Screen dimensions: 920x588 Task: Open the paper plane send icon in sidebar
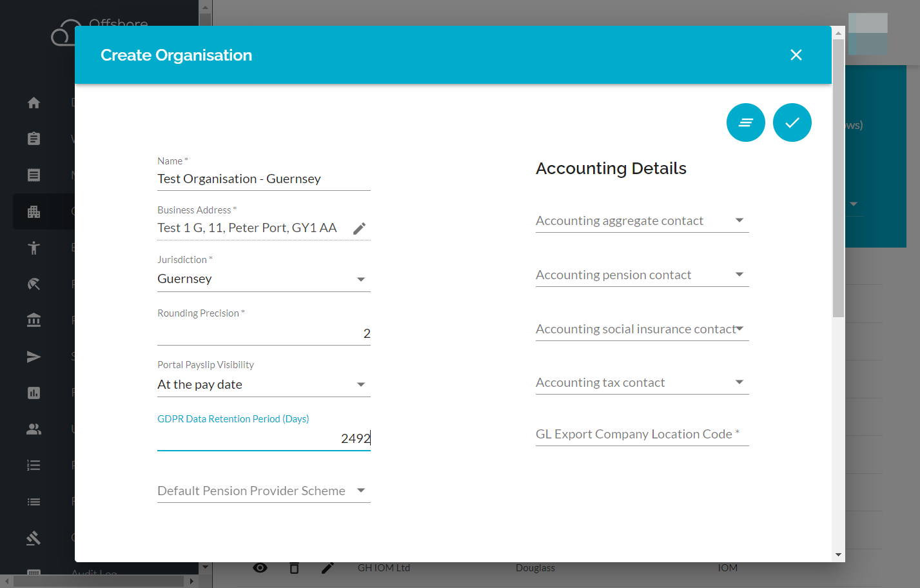[x=34, y=357]
